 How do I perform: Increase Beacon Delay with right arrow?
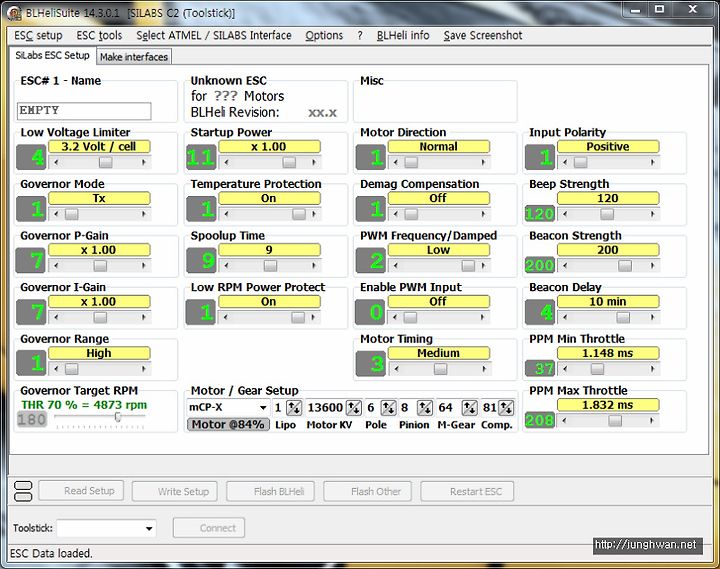click(652, 317)
